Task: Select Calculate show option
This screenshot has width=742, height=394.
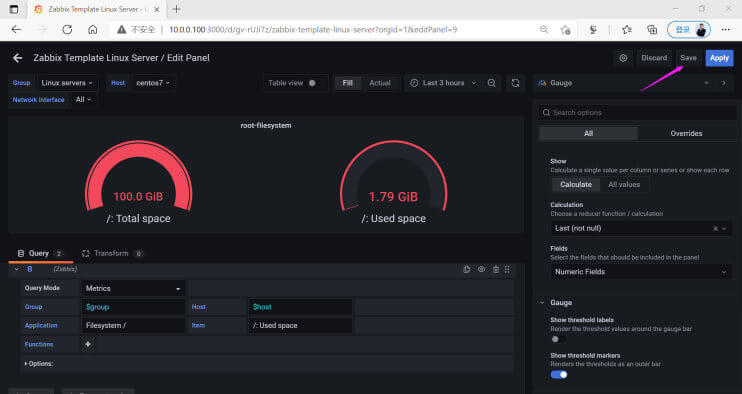Action: coord(576,184)
